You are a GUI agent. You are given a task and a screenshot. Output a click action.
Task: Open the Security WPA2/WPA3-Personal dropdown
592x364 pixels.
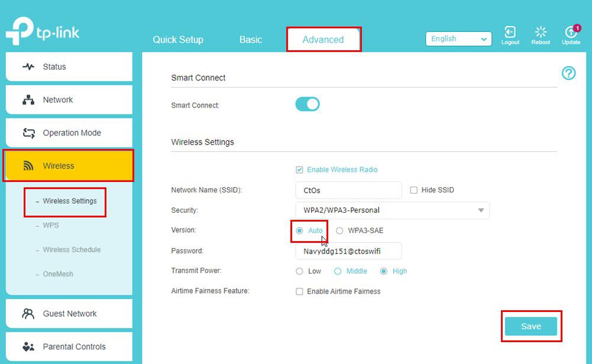[x=392, y=210]
